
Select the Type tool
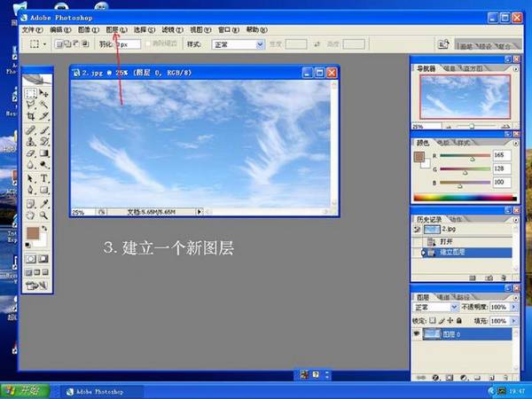pos(43,178)
